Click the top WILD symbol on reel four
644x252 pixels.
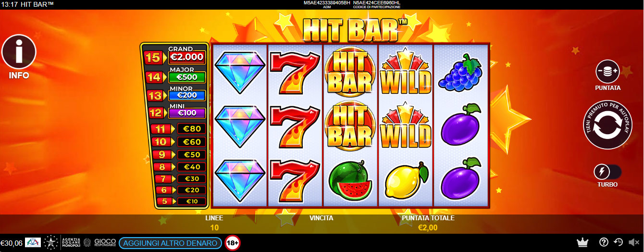click(x=406, y=71)
